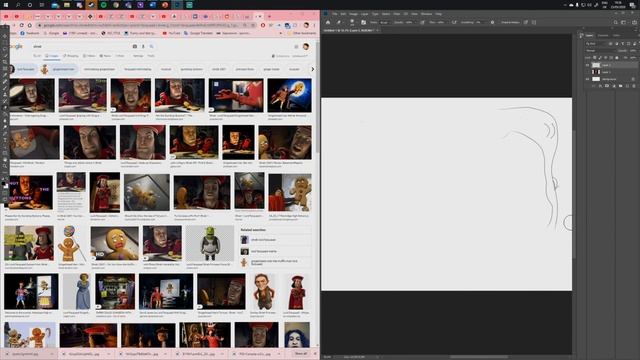
Task: Open the Brush Settings panel icon
Action: (363, 22)
